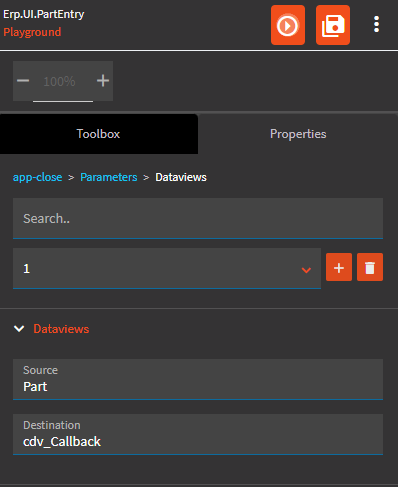Click the orange dropdown chevron arrow

(306, 269)
